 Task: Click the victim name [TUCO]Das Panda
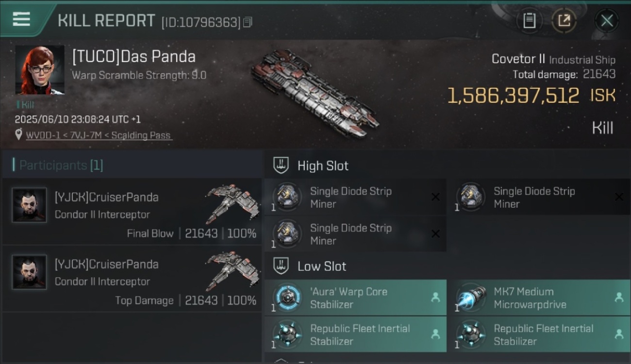134,56
